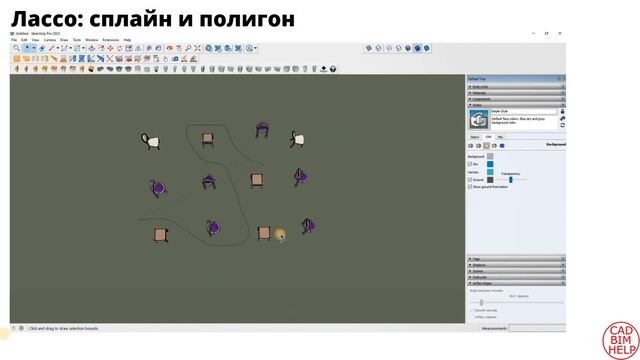
Task: Switch to Shaded With Textures style
Action: (417, 48)
